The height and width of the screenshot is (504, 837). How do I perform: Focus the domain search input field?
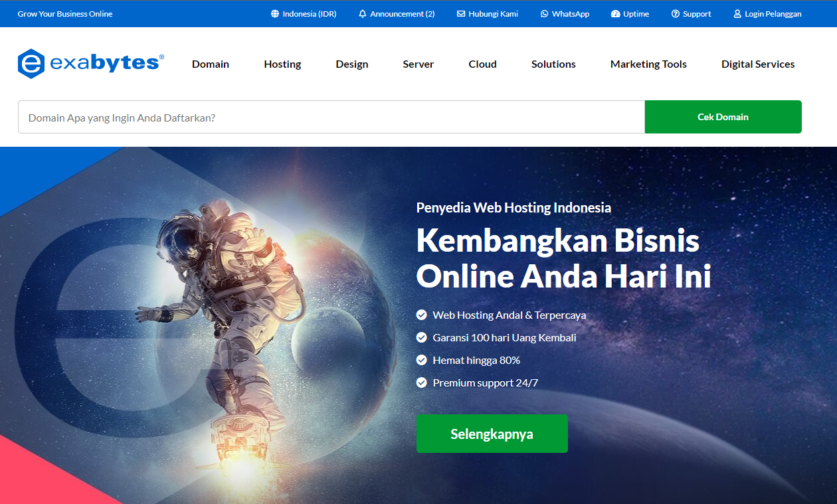(331, 117)
